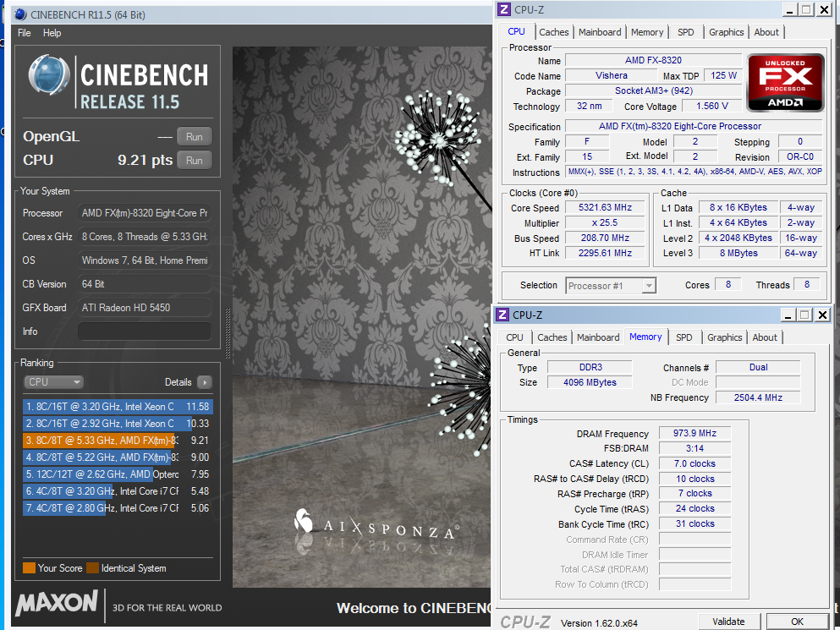The image size is (840, 630).
Task: Click the Cinebench title bar app icon
Action: click(21, 14)
